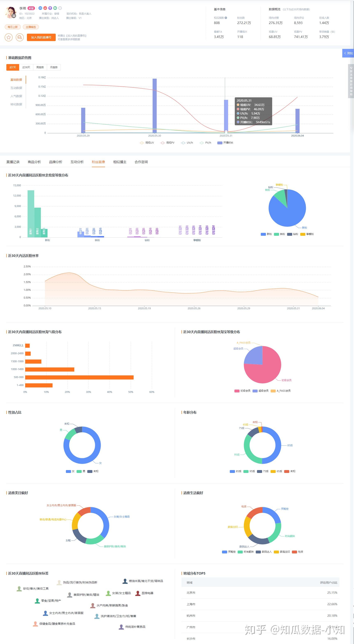The image size is (354, 644).
Task: Click the grey round icon beside 李湘
Action: [60, 8]
